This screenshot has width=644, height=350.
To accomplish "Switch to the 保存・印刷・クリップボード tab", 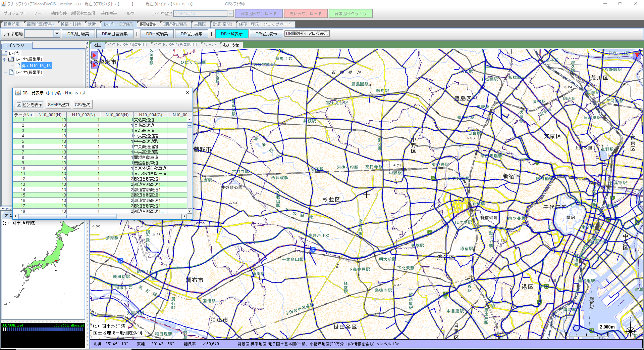I will pos(265,24).
